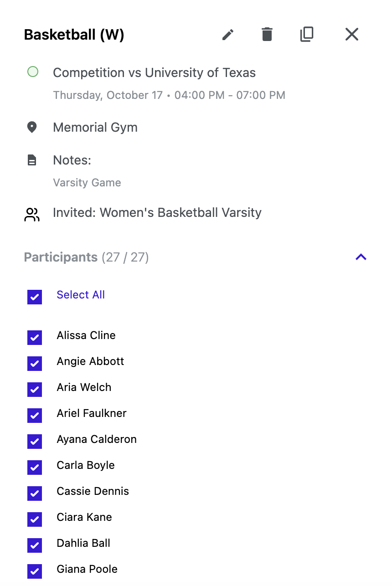Uncheck Alissa Cline's checkbox

[x=35, y=338]
